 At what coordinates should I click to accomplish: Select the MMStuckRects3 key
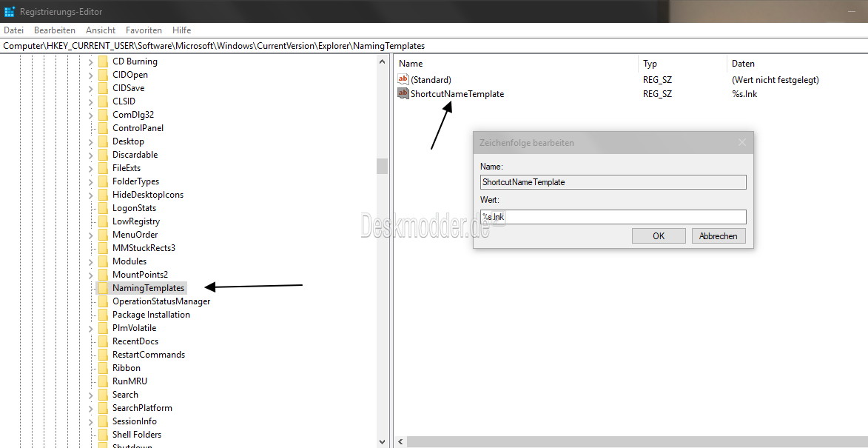144,248
